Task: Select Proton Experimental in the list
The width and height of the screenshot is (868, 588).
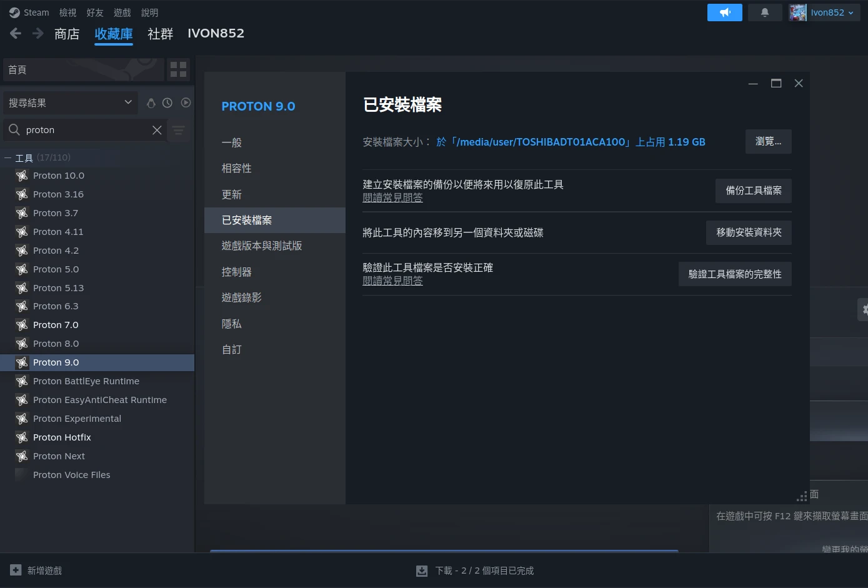Action: click(x=77, y=419)
